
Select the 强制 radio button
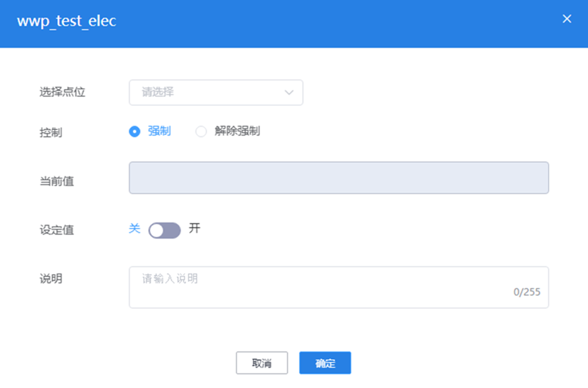pos(135,132)
